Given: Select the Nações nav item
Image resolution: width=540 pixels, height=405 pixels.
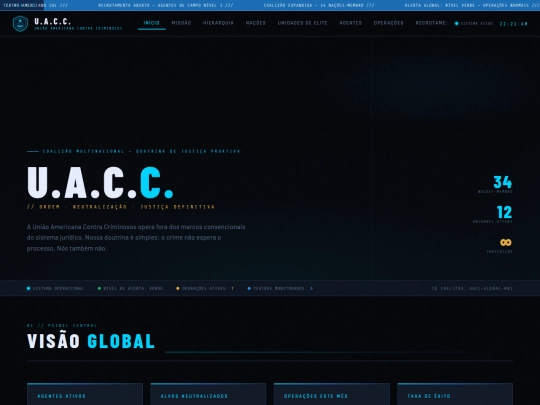Looking at the screenshot, I should 256,23.
